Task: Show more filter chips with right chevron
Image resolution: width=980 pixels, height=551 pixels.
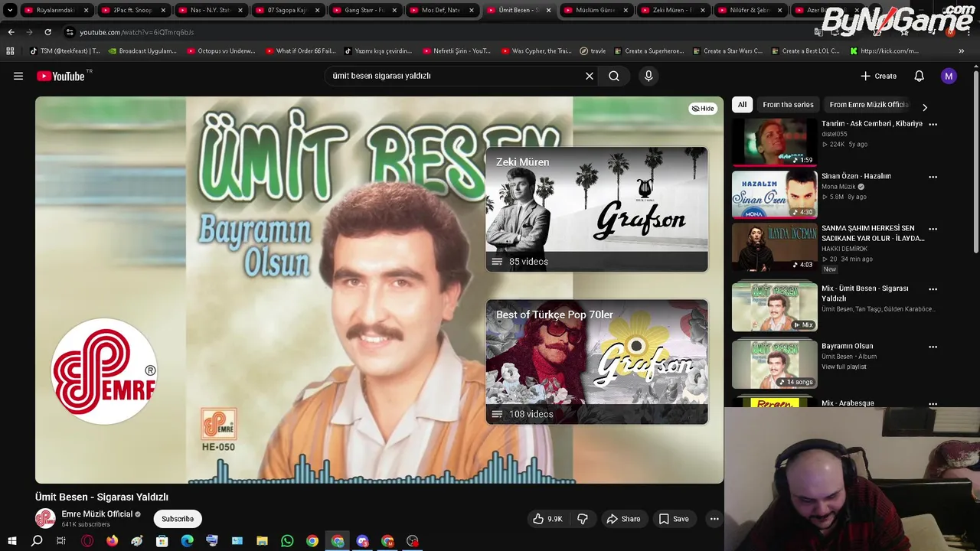Action: 924,107
